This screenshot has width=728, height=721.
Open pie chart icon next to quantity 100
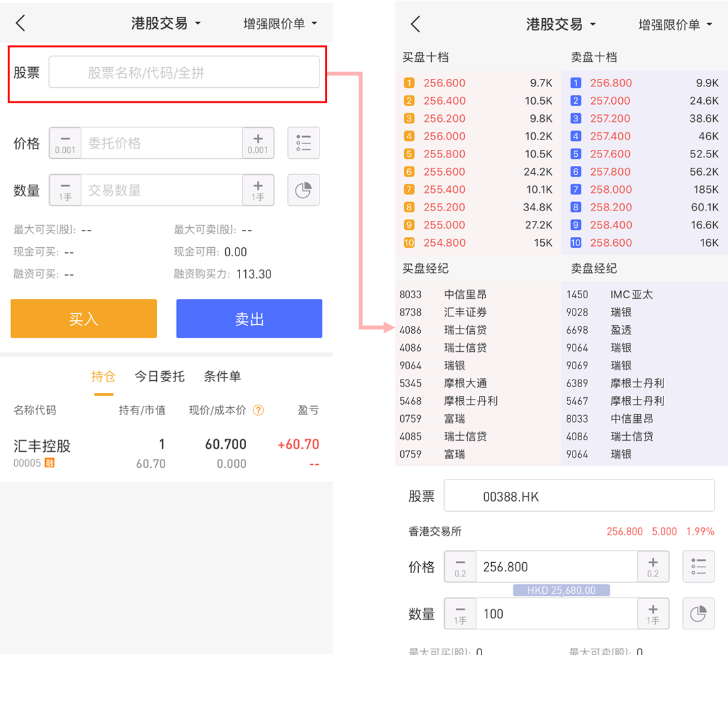tap(698, 614)
